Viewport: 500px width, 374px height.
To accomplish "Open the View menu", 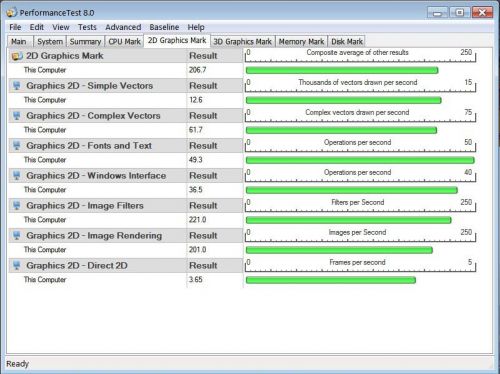I will point(61,27).
